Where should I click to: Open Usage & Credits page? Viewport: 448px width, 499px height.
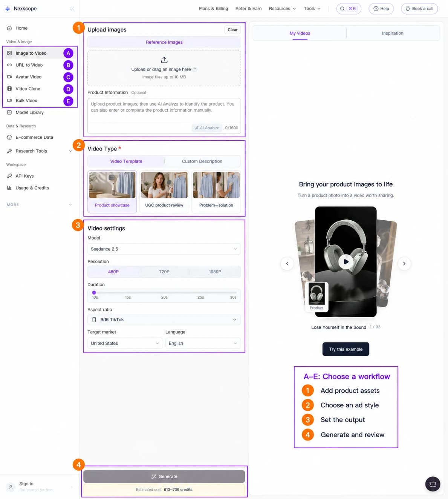pos(32,188)
